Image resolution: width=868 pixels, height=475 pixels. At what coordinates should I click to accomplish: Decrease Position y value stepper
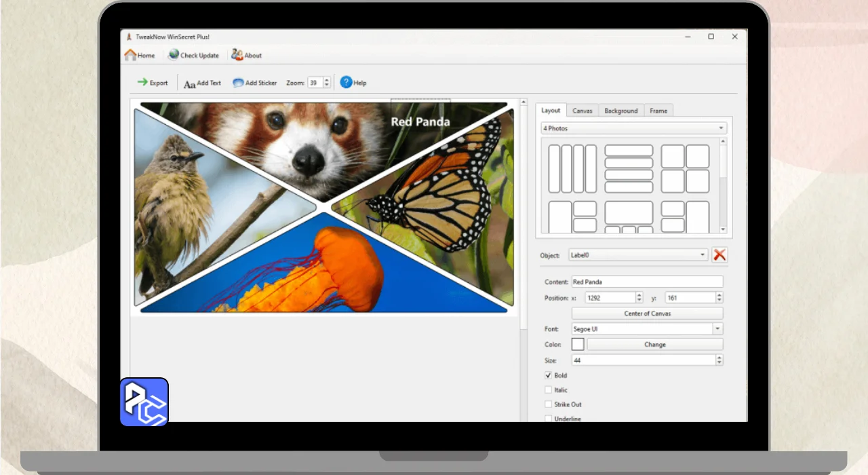(719, 301)
